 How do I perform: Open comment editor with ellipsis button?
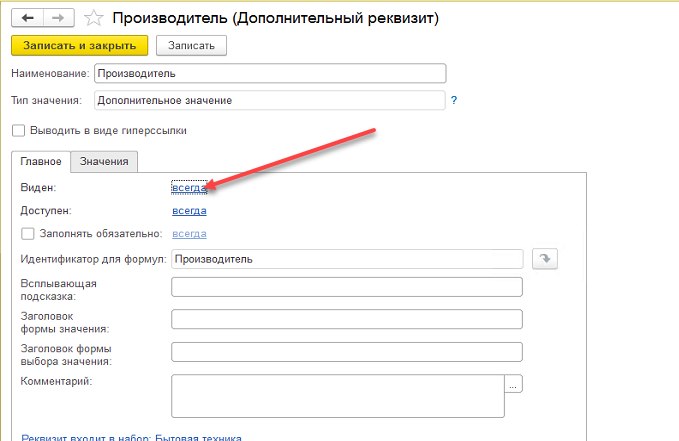tap(513, 384)
